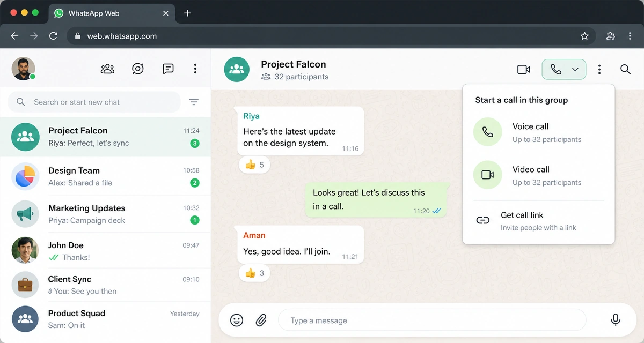Click the phone call button in header
Viewport: 644px width, 343px height.
point(556,70)
